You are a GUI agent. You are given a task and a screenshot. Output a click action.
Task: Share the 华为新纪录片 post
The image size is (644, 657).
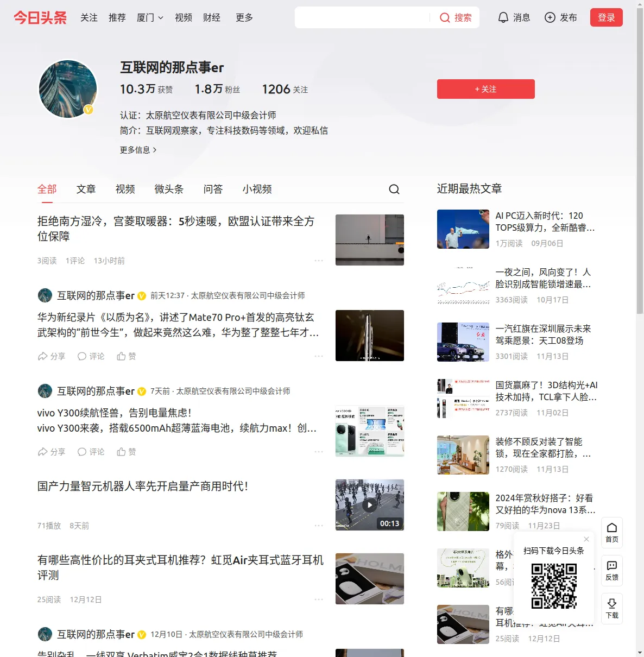(51, 356)
